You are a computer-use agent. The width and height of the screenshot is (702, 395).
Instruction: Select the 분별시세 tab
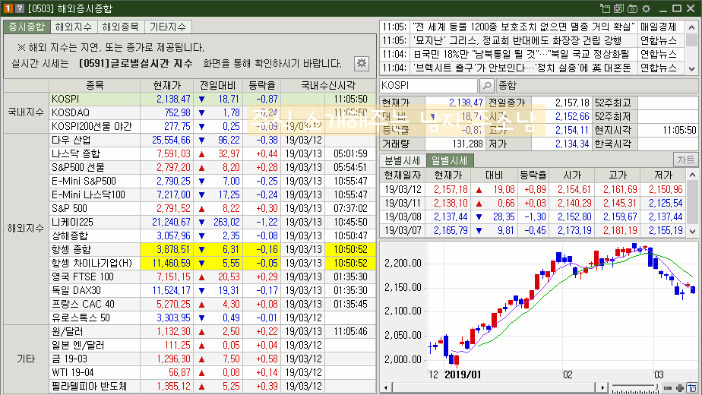point(402,160)
